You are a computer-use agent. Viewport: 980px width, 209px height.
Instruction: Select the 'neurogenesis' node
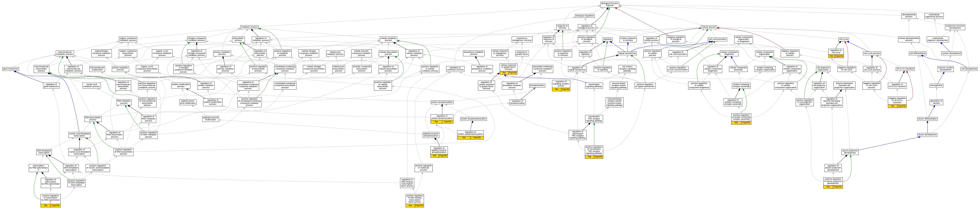tap(936, 85)
